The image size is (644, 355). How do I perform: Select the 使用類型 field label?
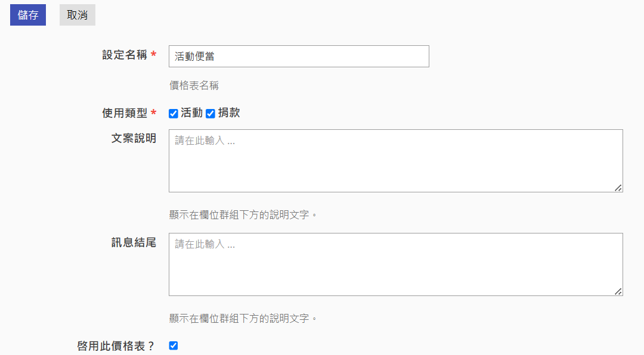pos(125,113)
